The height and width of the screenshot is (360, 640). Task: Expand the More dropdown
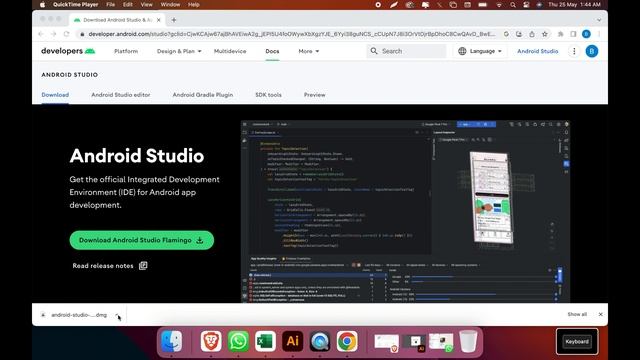[309, 51]
